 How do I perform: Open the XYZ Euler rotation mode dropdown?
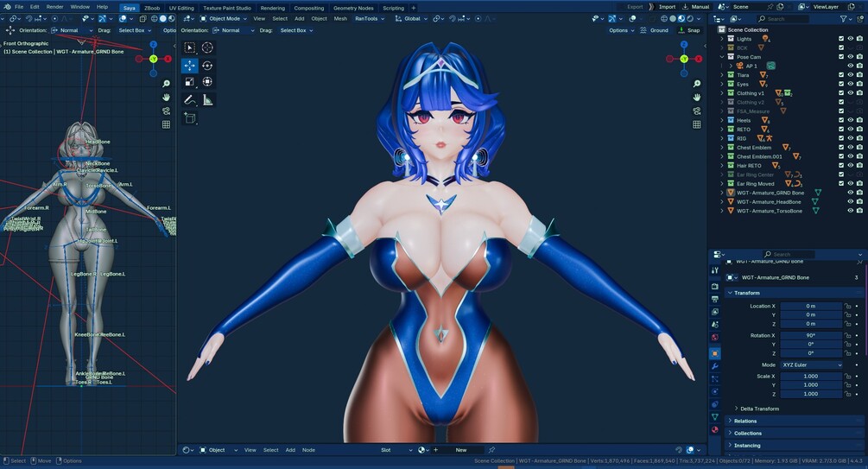(x=812, y=364)
